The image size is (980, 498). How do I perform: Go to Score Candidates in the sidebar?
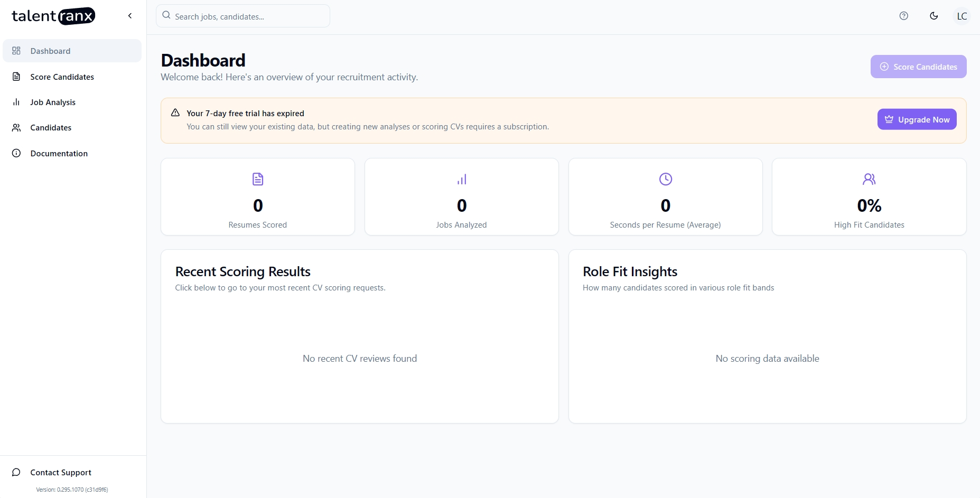[x=62, y=77]
